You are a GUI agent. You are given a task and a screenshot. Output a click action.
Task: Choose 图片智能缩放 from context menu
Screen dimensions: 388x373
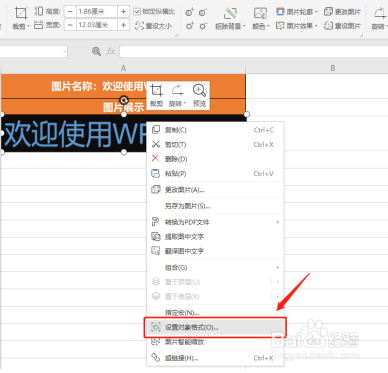coord(215,342)
